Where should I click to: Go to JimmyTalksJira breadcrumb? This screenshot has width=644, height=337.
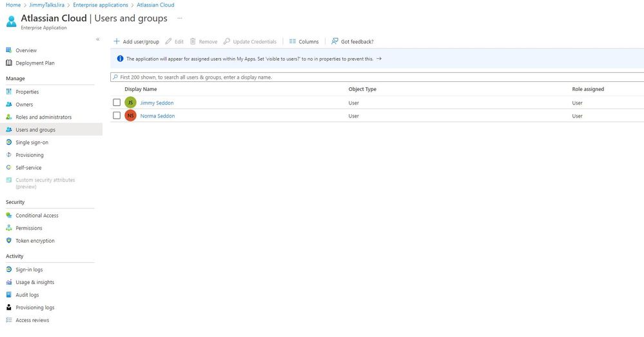pos(47,5)
